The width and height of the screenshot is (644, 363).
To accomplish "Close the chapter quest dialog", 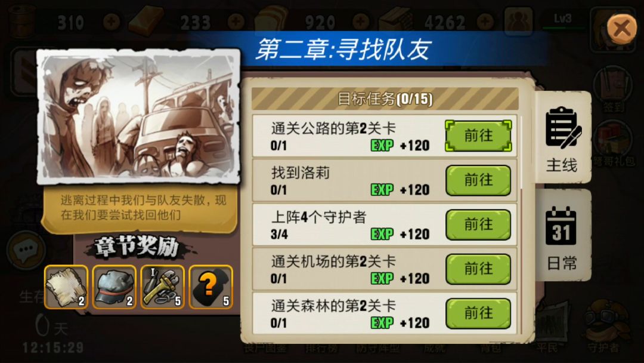I will click(622, 28).
